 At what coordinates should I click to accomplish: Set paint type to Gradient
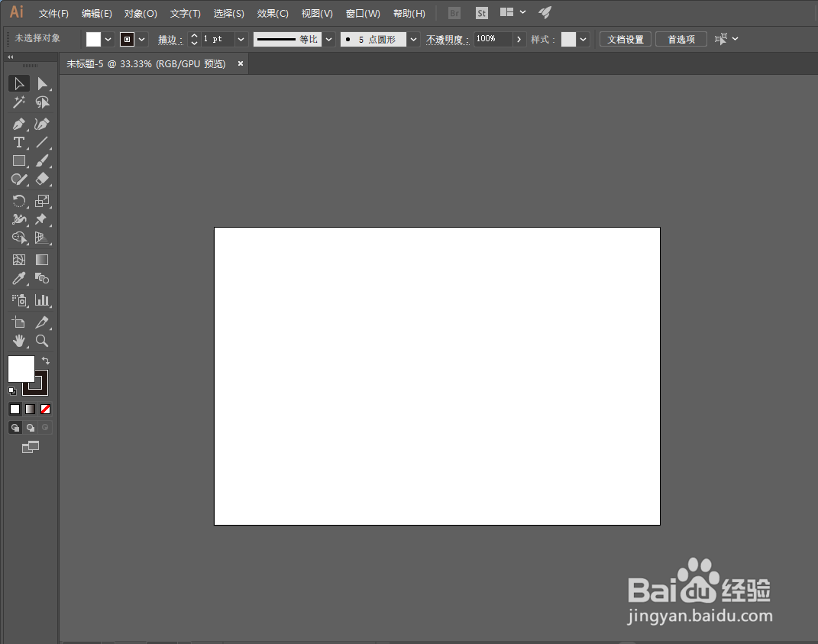31,409
